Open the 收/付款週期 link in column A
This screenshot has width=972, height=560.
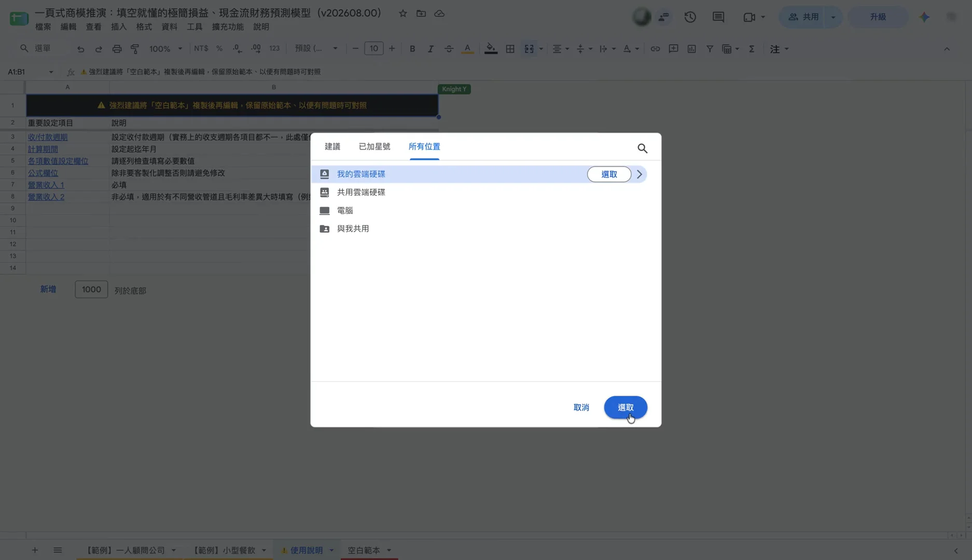point(48,137)
